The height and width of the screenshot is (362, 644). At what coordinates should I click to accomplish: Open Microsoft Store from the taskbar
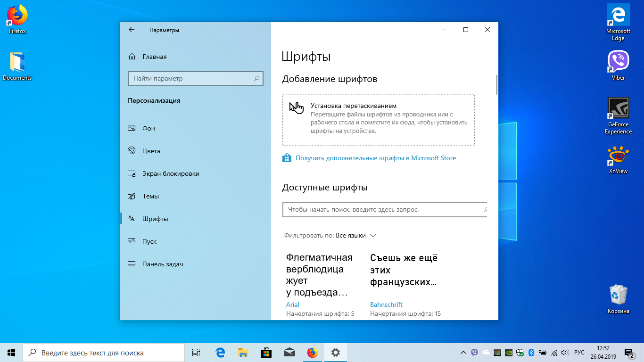point(266,353)
